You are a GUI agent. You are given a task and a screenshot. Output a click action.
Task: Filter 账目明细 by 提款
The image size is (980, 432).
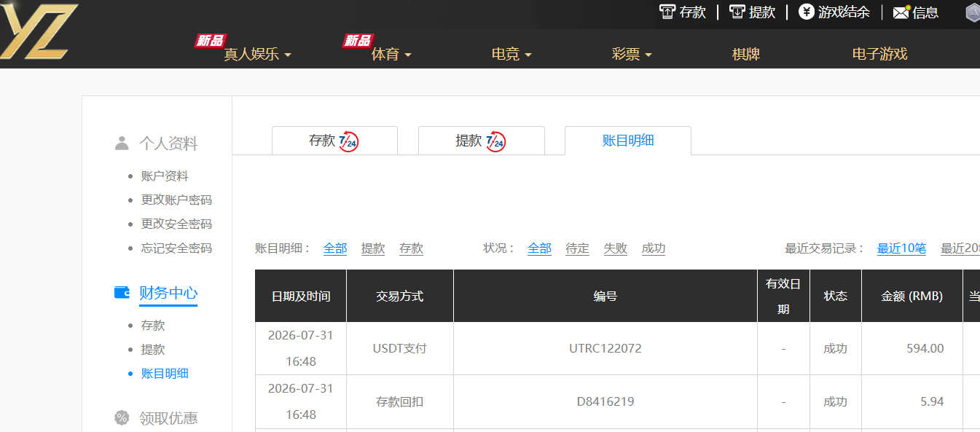point(373,248)
